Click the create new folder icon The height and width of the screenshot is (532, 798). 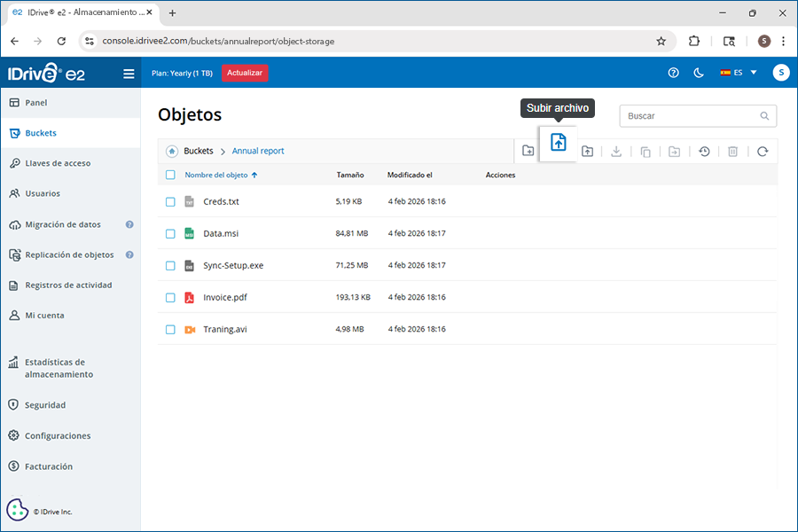point(528,152)
